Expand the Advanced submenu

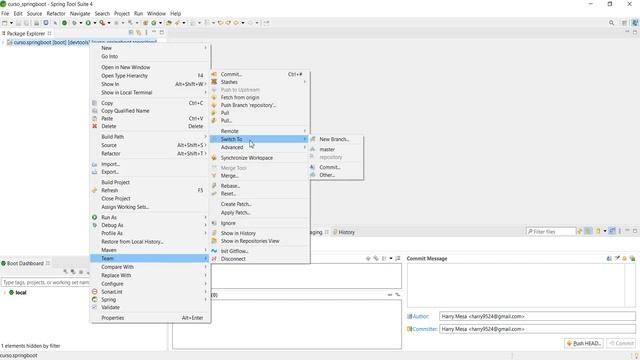click(x=304, y=147)
